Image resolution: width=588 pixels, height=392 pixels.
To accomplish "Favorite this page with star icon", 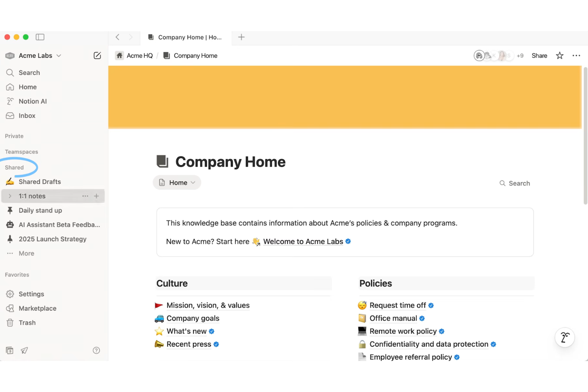I will point(559,56).
